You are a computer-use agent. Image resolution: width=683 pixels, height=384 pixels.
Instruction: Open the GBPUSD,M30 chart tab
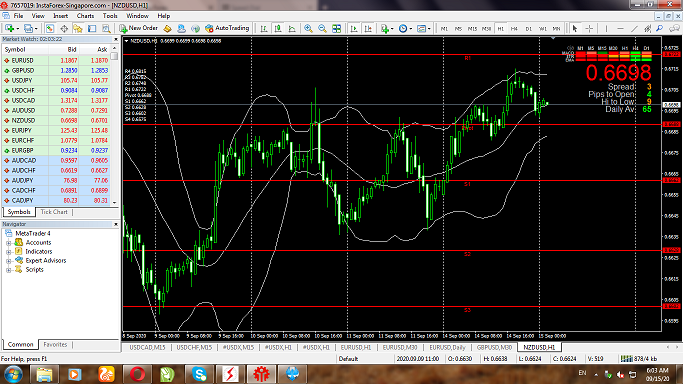pos(494,347)
